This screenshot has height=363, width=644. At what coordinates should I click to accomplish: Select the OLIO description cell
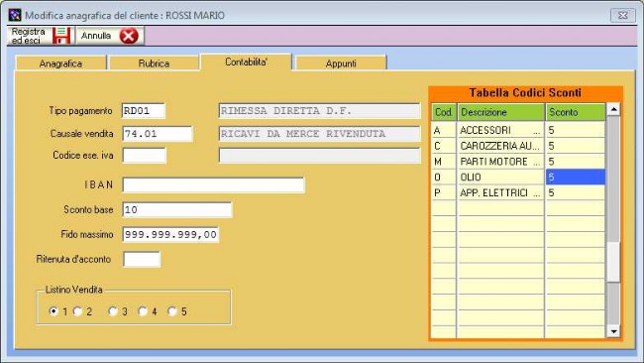tap(500, 177)
